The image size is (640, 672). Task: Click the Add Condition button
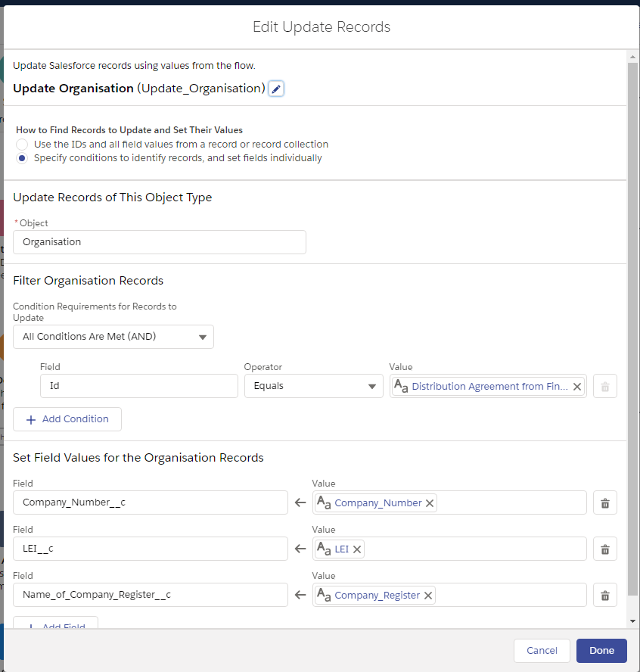click(x=67, y=419)
